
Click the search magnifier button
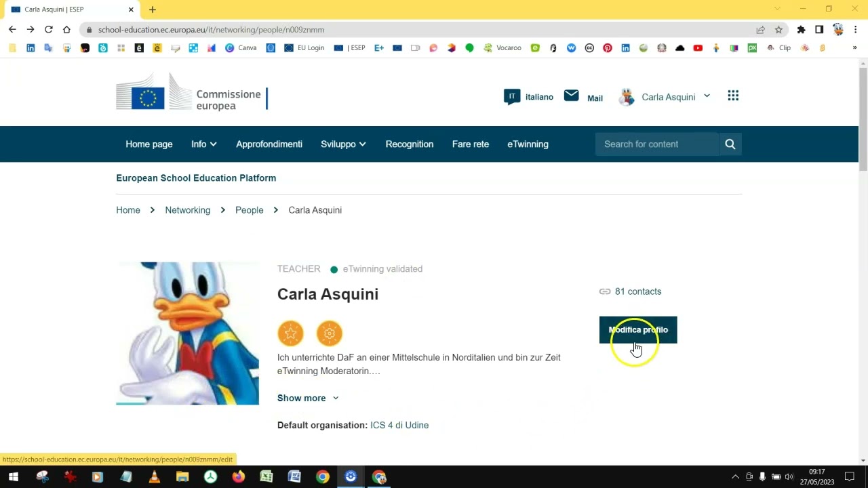[x=730, y=144]
